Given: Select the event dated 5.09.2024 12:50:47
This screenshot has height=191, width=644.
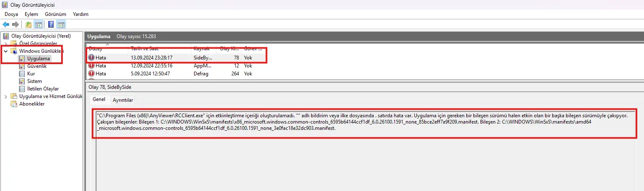Looking at the screenshot, I should (176, 74).
